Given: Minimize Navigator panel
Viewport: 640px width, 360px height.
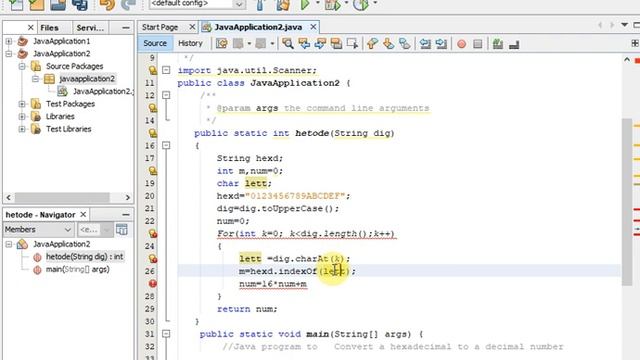Looking at the screenshot, I should 126,215.
